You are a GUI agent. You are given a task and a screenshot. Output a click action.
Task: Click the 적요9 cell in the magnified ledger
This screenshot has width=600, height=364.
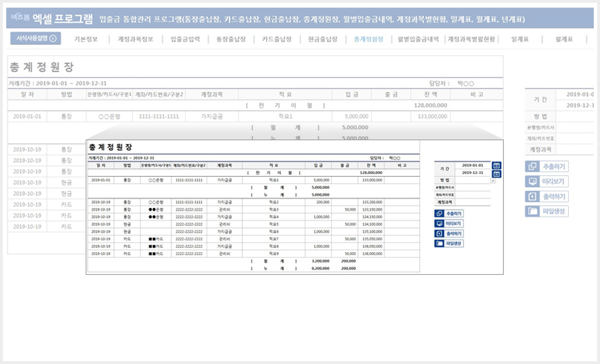pos(274,254)
